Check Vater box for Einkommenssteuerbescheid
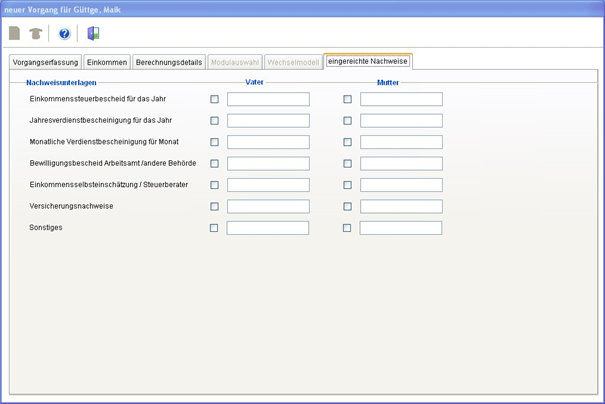Image resolution: width=605 pixels, height=404 pixels. click(x=214, y=100)
